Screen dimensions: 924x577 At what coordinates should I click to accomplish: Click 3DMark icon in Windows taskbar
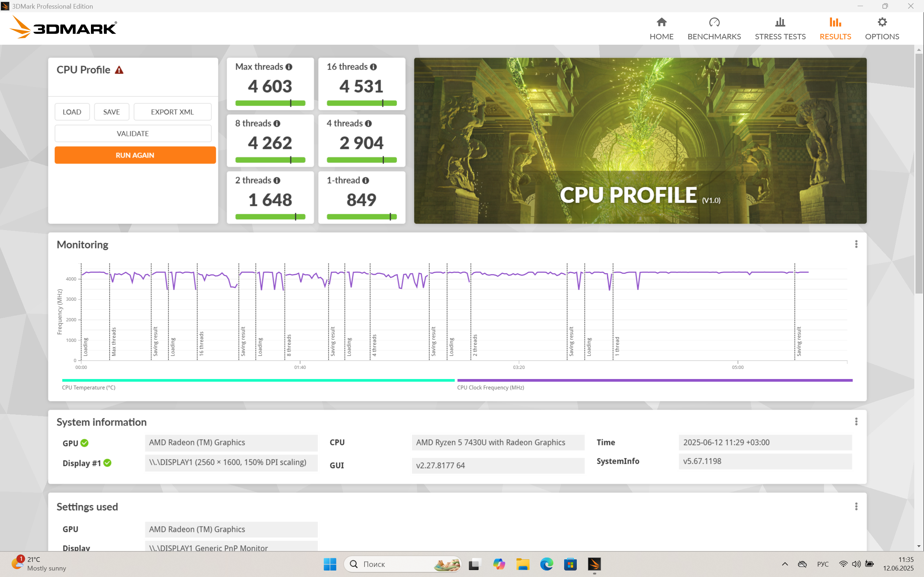[x=594, y=564]
